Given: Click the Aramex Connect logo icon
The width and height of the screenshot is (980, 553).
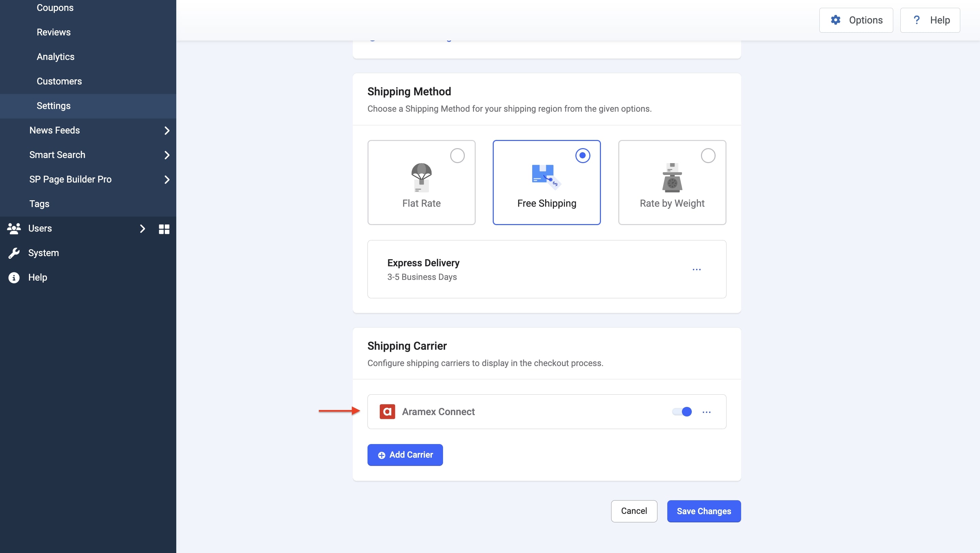Looking at the screenshot, I should click(387, 411).
